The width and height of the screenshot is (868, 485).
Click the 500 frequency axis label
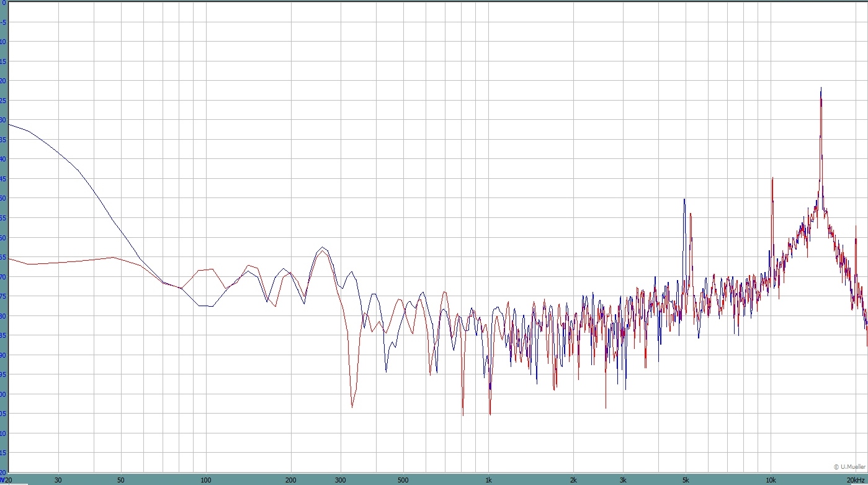(403, 480)
